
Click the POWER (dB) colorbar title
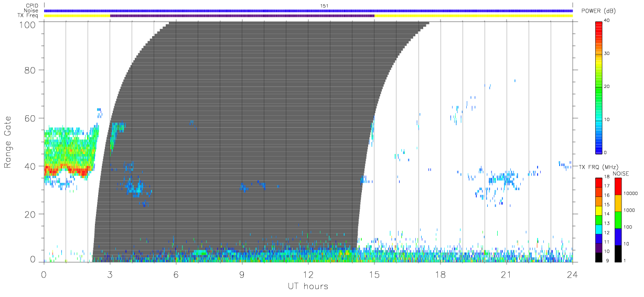point(599,11)
